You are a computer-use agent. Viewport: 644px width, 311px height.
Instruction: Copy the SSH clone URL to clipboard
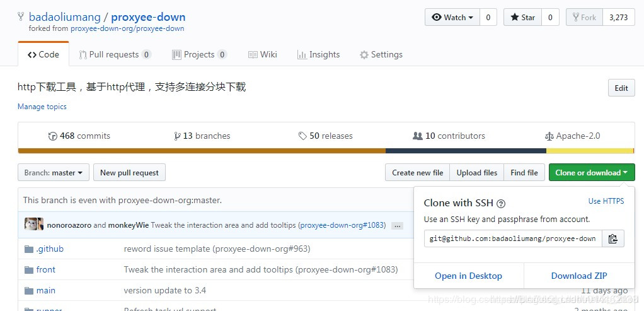pos(612,238)
